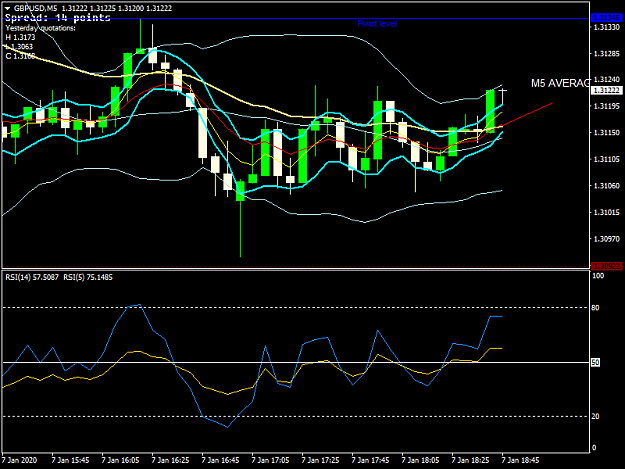The height and width of the screenshot is (469, 625).
Task: Select price scale value 1.31015
Action: (x=607, y=212)
